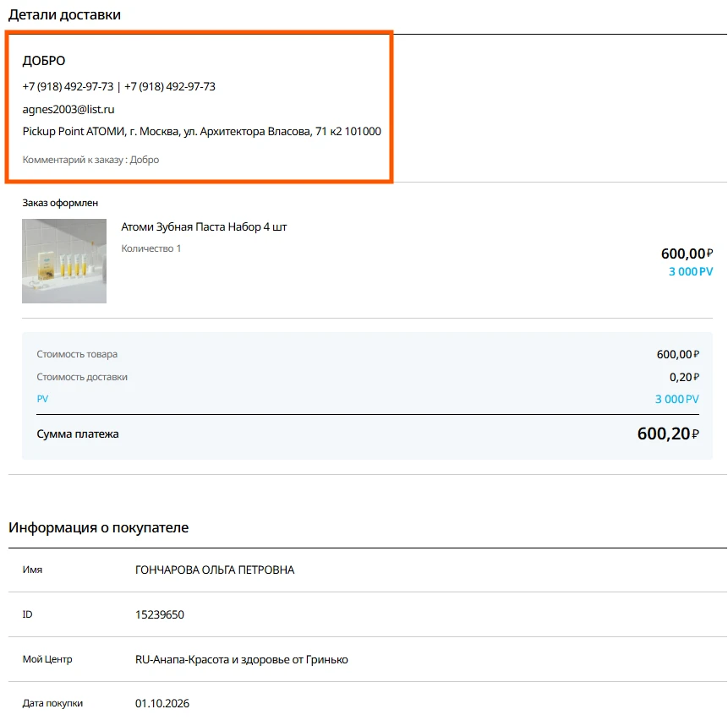This screenshot has width=728, height=720.
Task: Click product title "Атоми Зубная Паста Набор 4 шт"
Action: pos(204,226)
